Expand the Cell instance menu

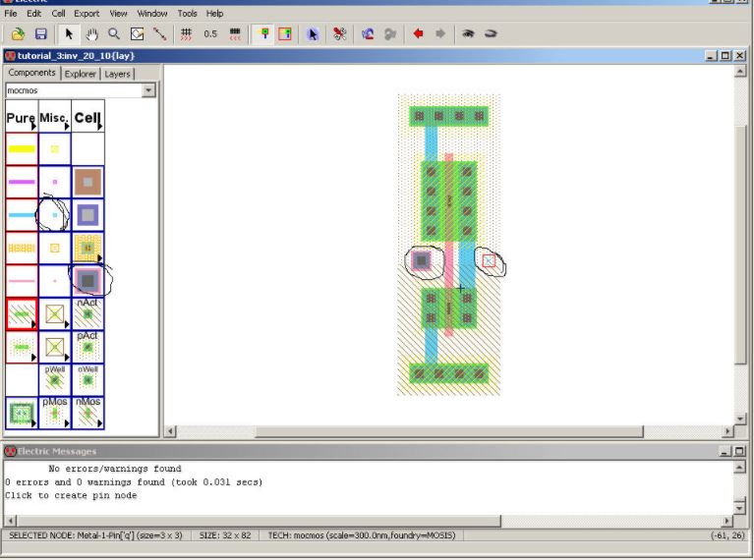pyautogui.click(x=87, y=117)
